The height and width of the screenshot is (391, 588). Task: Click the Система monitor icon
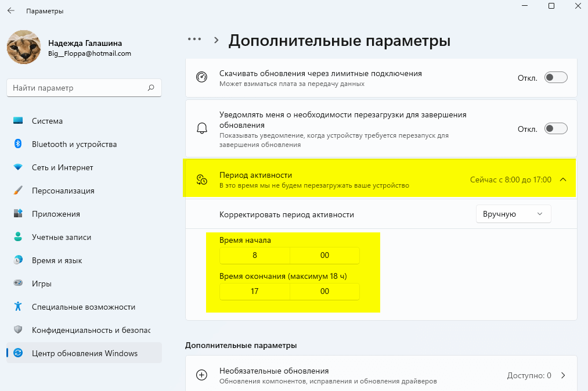18,121
